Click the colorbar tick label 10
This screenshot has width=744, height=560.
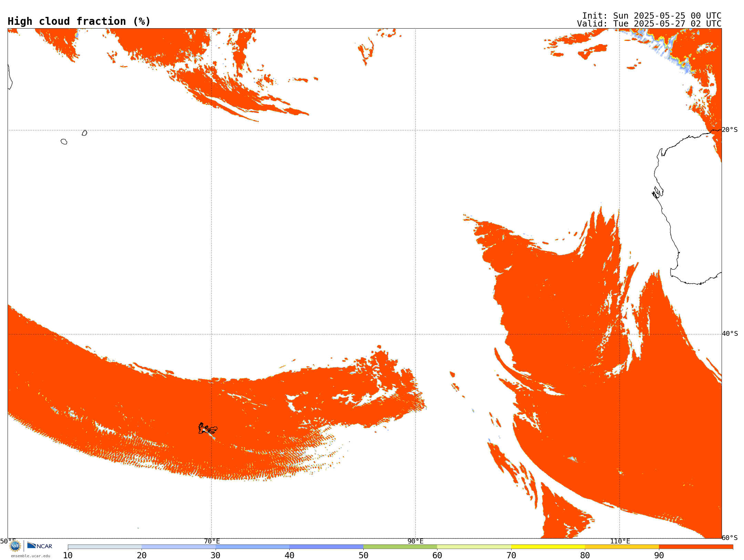(x=68, y=556)
